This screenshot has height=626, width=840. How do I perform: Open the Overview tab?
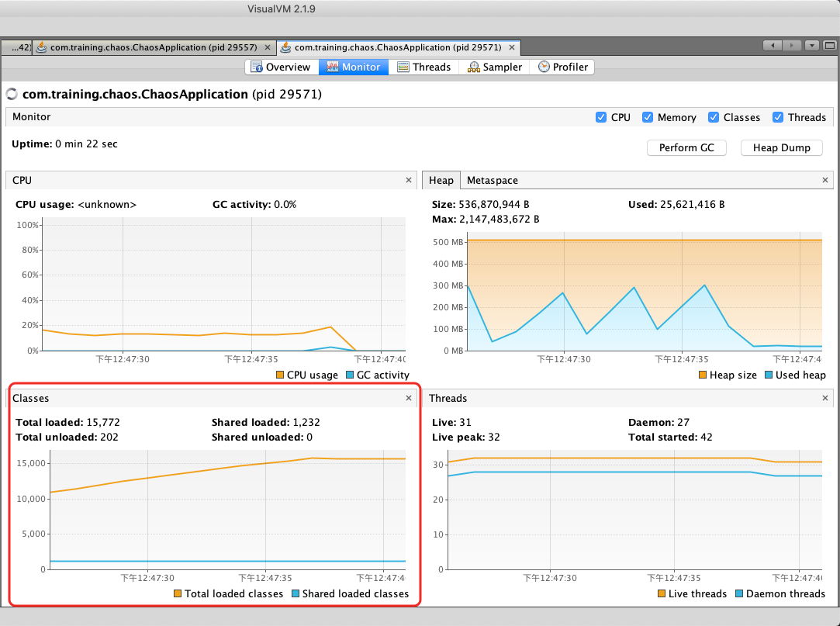coord(282,67)
